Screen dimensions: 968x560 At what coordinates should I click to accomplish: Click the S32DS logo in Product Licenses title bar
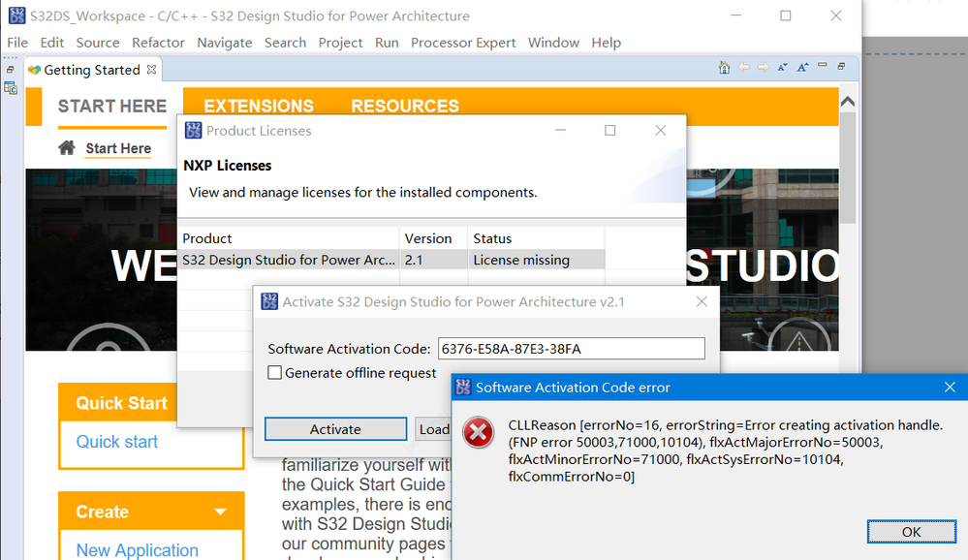[x=193, y=130]
